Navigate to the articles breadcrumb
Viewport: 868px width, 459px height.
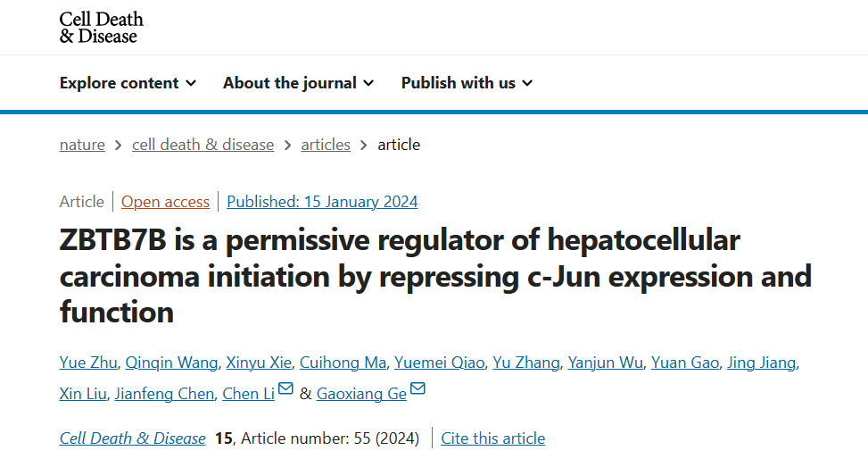coord(326,145)
